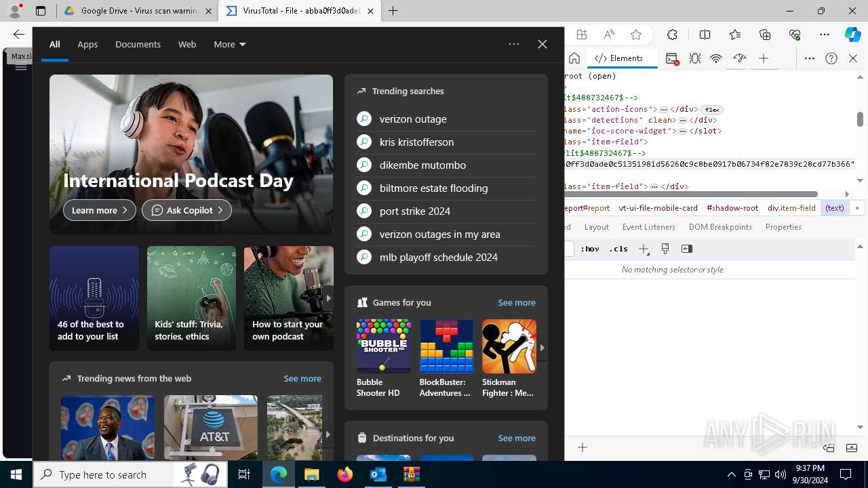The width and height of the screenshot is (868, 488).
Task: Show next games carousel arrow
Action: [542, 347]
